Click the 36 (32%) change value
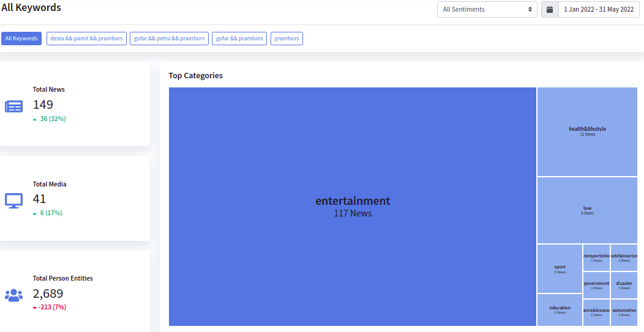Viewport: 644px width, 332px height. click(53, 119)
